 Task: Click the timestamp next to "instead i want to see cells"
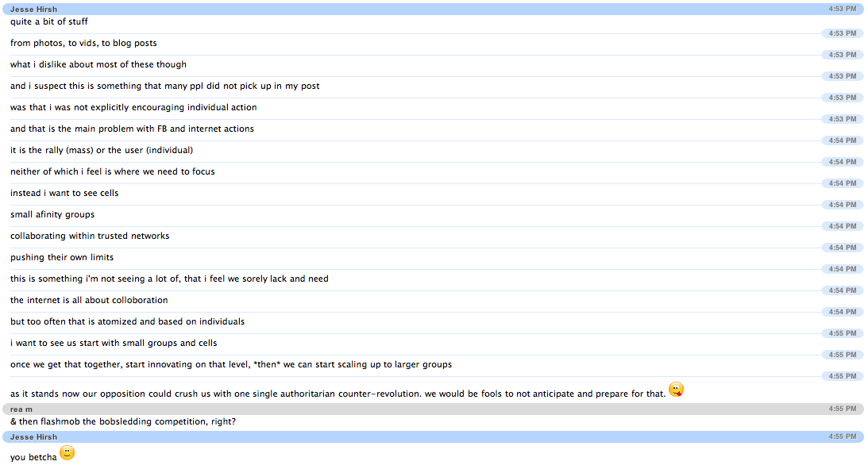click(842, 205)
